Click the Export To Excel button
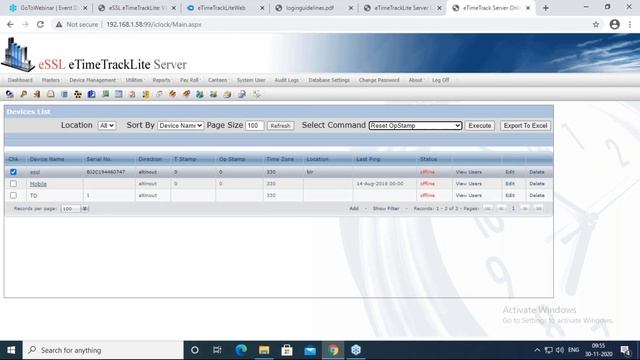This screenshot has height=360, width=640. coord(525,126)
